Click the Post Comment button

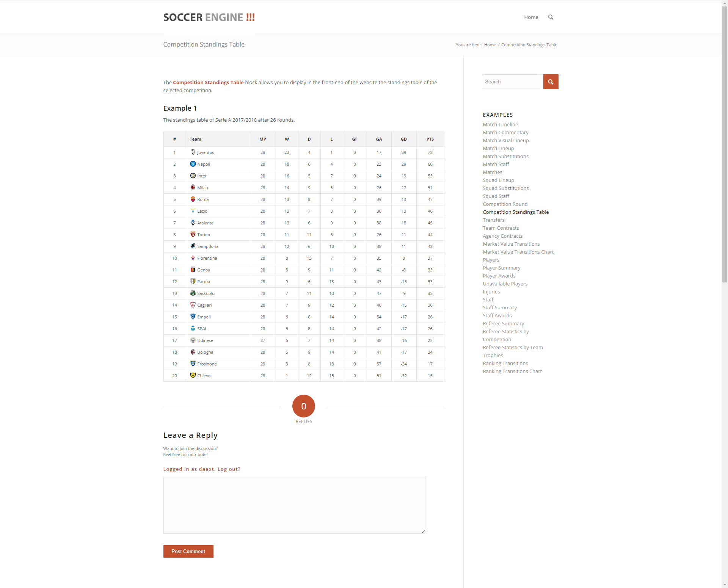point(188,551)
